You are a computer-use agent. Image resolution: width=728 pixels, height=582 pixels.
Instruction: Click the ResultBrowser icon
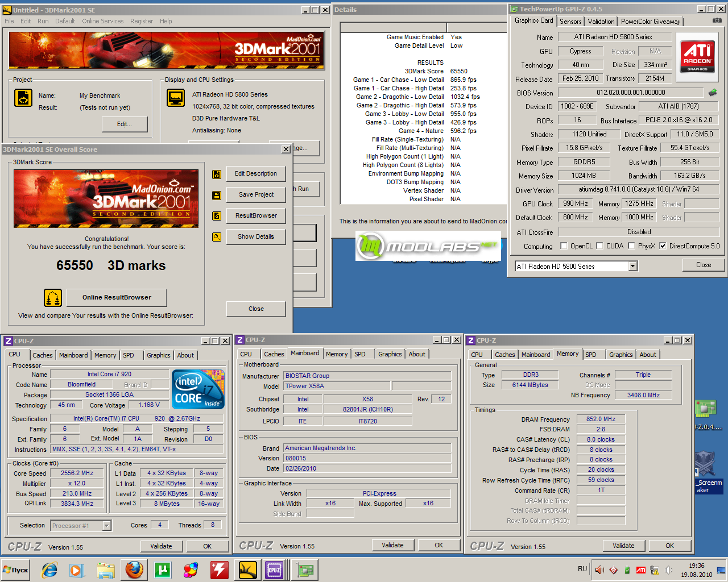click(217, 216)
